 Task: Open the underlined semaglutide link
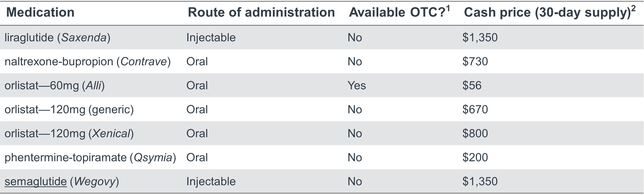[x=36, y=182]
